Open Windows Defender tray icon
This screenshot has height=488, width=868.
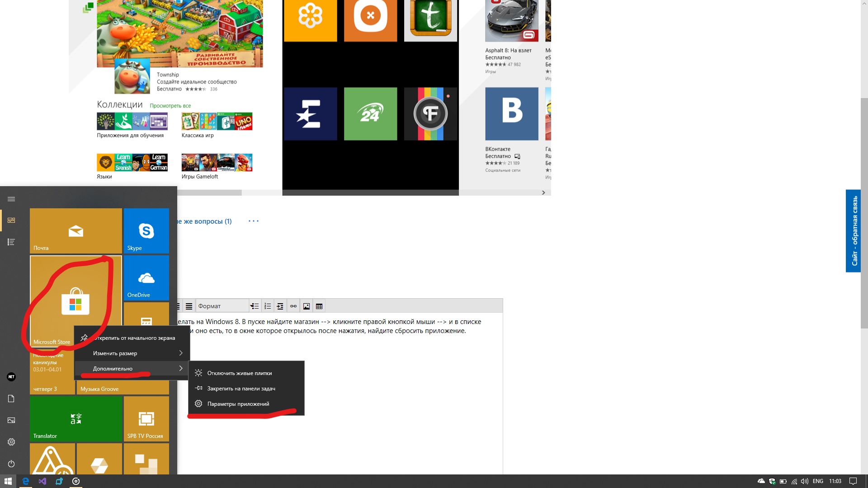pyautogui.click(x=772, y=481)
